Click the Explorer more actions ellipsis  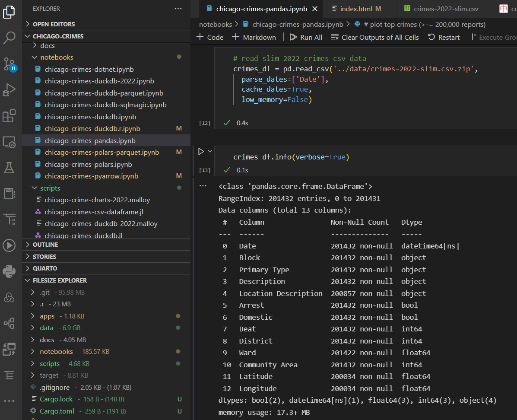[x=178, y=9]
